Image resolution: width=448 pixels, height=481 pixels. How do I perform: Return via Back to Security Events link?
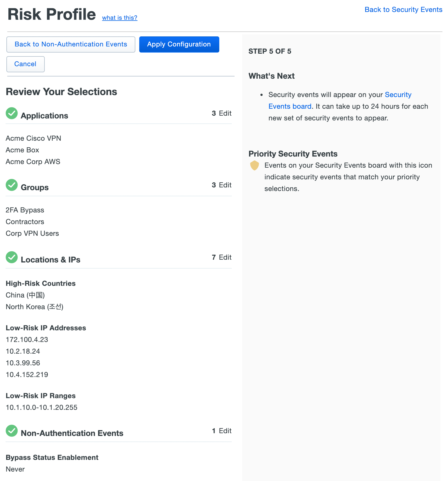pos(403,10)
